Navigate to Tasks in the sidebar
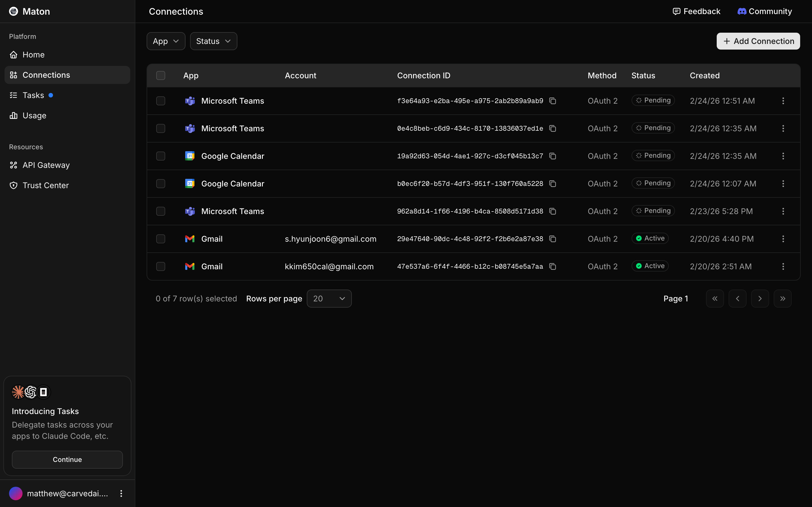 [x=33, y=95]
